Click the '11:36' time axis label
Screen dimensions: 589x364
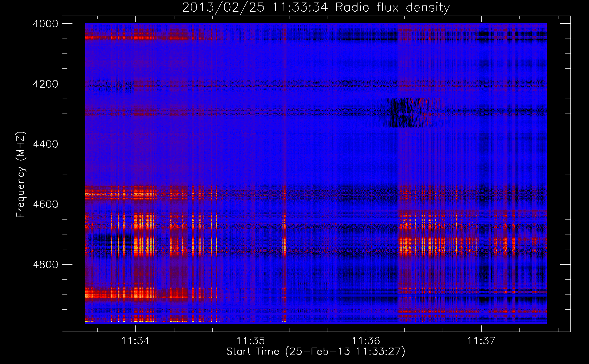pos(366,341)
